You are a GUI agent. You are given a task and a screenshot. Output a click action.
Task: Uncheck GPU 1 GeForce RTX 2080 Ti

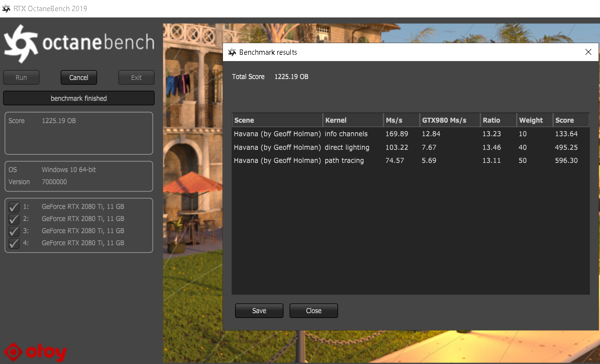[x=14, y=207]
